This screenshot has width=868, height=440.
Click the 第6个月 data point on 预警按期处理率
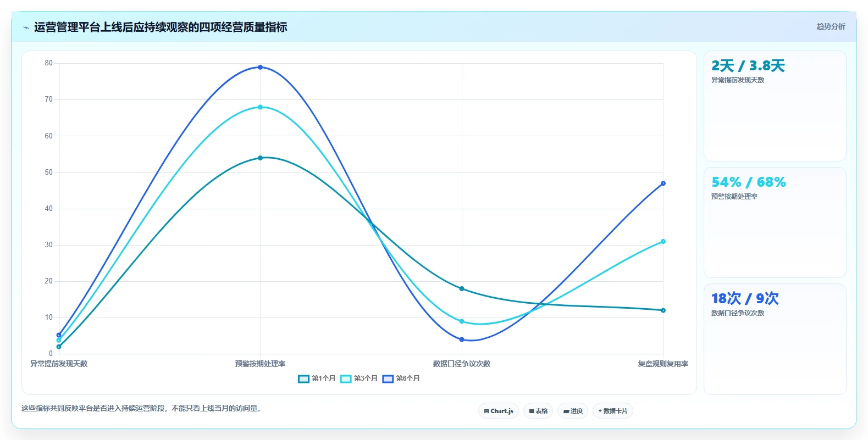click(261, 67)
